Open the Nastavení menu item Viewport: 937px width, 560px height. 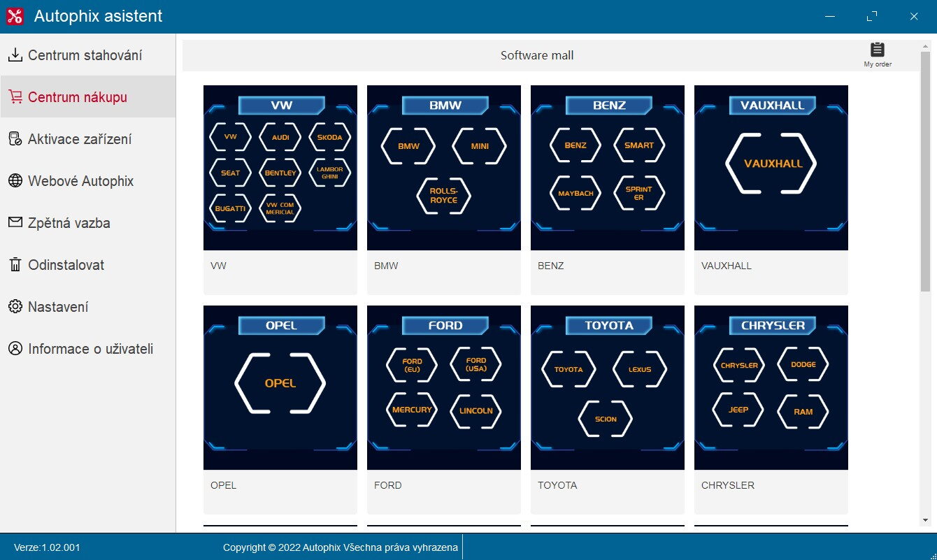(58, 307)
